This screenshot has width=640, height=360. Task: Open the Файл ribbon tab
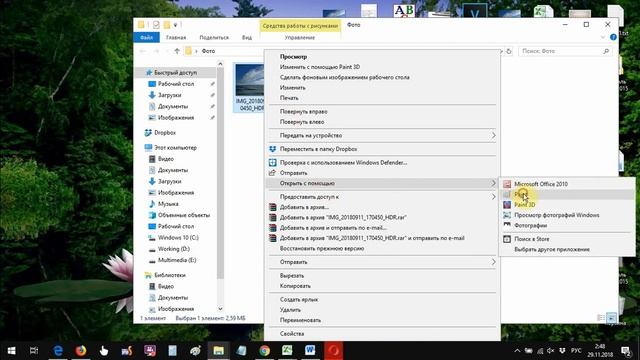tap(146, 38)
